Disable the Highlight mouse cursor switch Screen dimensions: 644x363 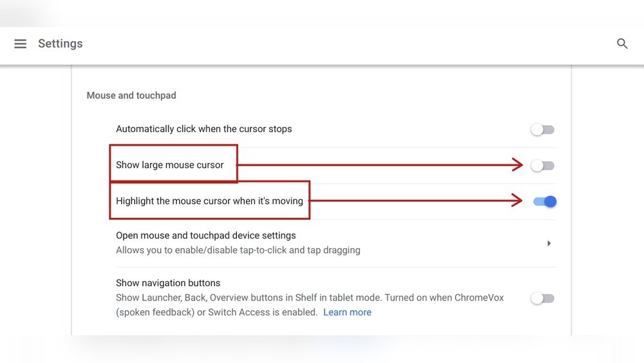(x=545, y=202)
